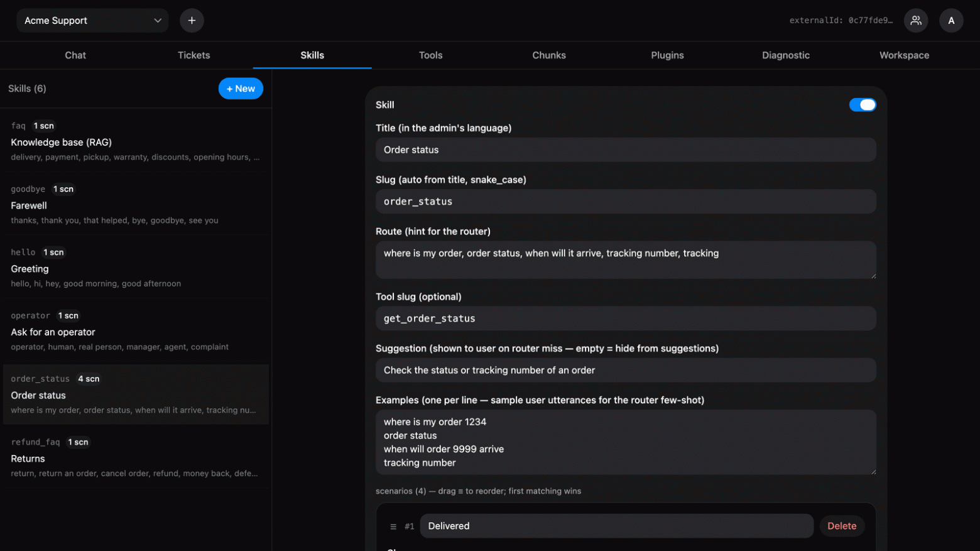Switch to the Chat tab
980x551 pixels.
(75, 55)
